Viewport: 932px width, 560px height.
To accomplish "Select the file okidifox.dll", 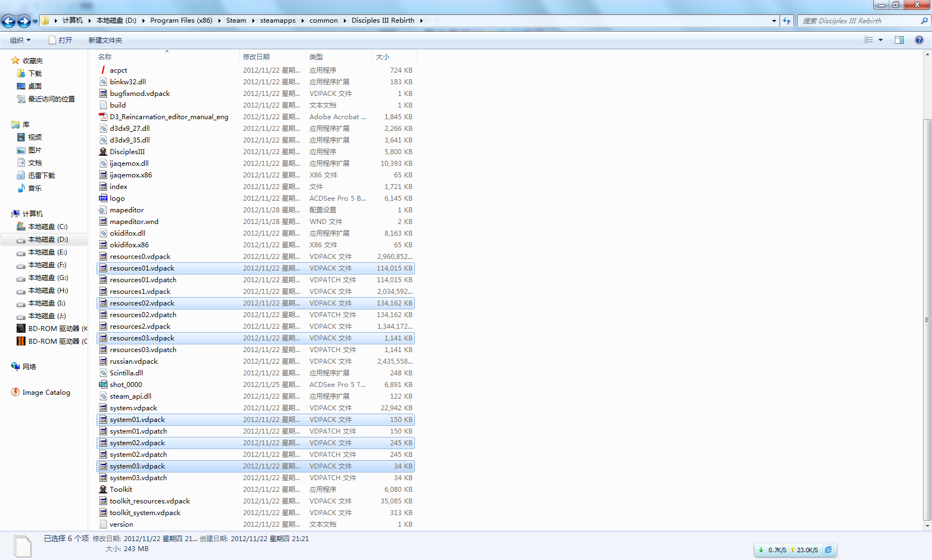I will tap(256, 233).
